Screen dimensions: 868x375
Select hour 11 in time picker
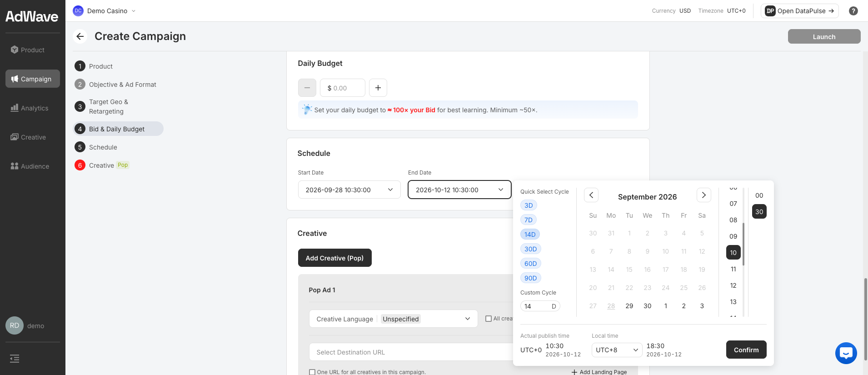point(733,270)
